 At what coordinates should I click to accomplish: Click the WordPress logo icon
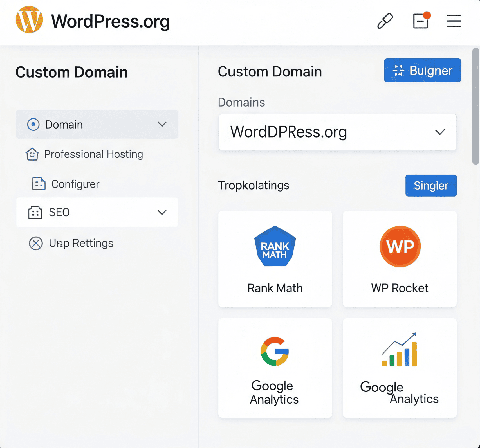(x=29, y=20)
